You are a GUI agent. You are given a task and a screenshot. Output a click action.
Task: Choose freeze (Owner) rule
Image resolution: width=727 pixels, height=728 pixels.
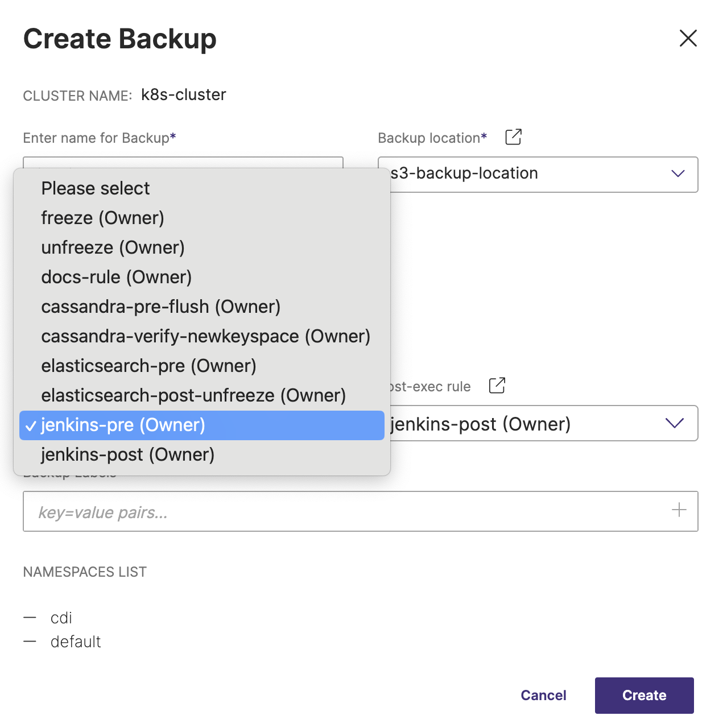[x=102, y=218]
